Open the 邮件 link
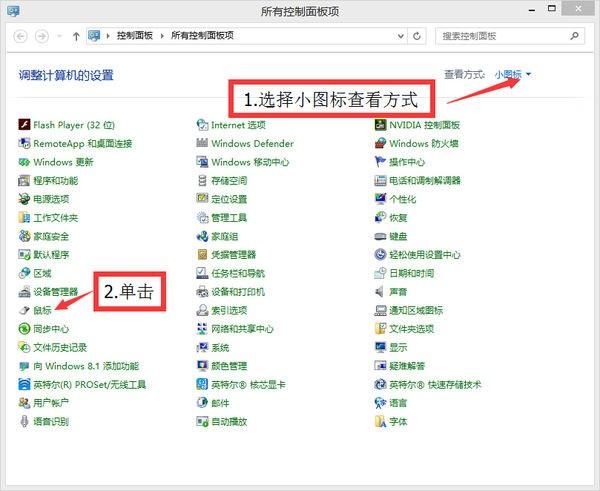The height and width of the screenshot is (491, 600). coord(220,403)
